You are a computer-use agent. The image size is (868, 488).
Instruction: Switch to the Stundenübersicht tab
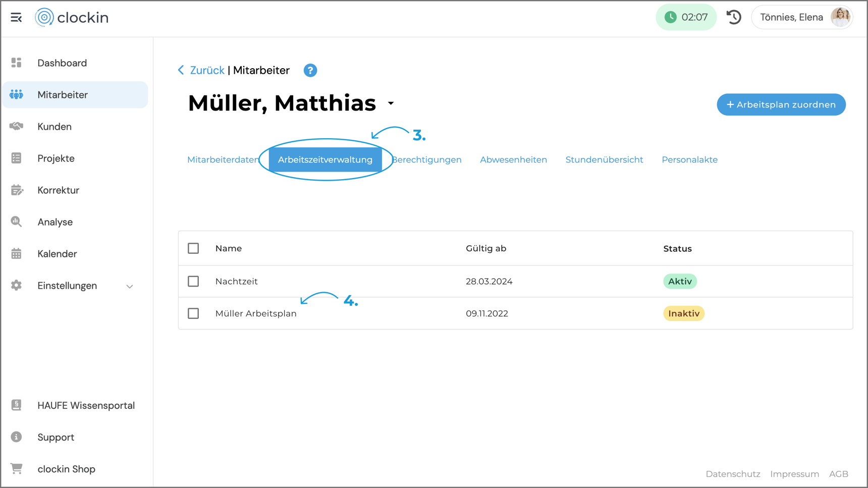(x=604, y=159)
